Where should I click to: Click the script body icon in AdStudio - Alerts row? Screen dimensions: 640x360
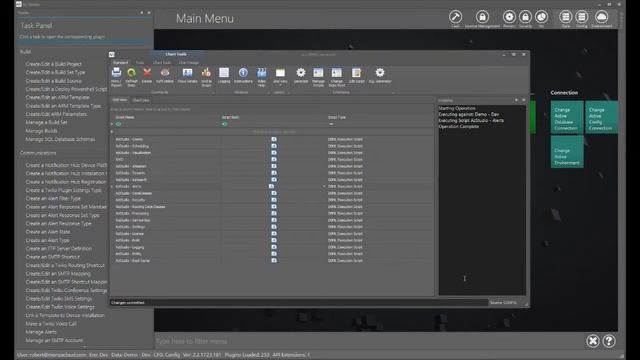point(271,186)
